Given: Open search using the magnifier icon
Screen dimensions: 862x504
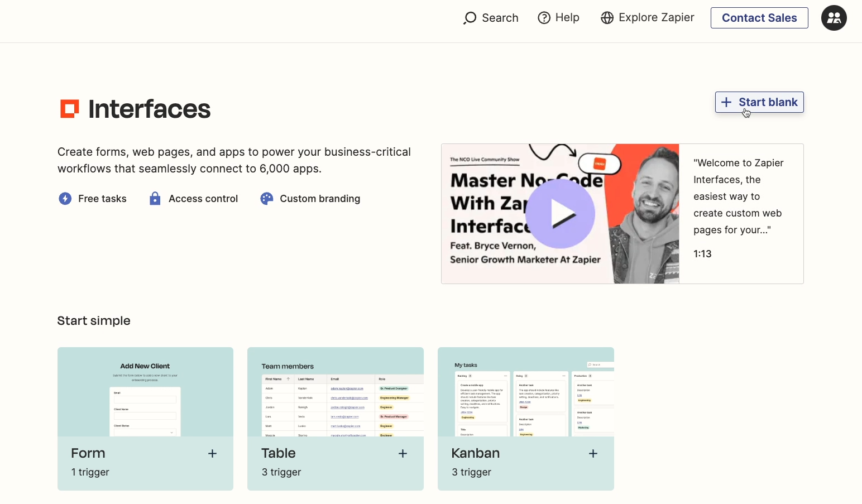Looking at the screenshot, I should 470,18.
